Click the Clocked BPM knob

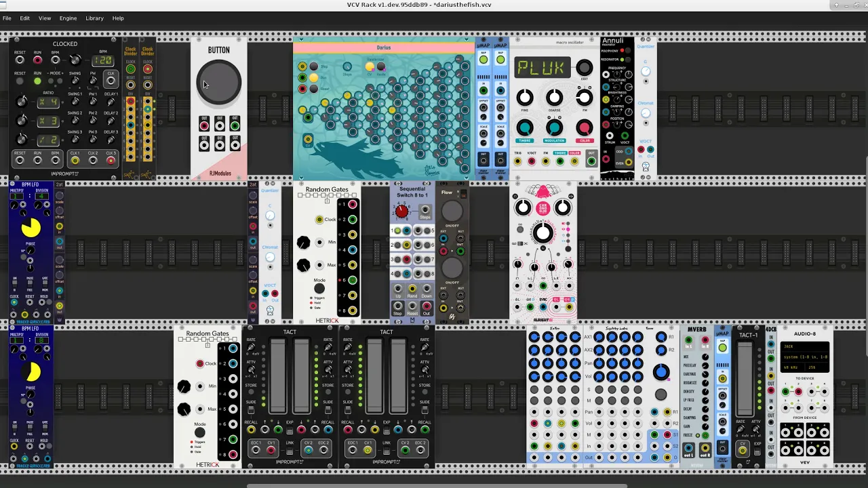tap(75, 61)
